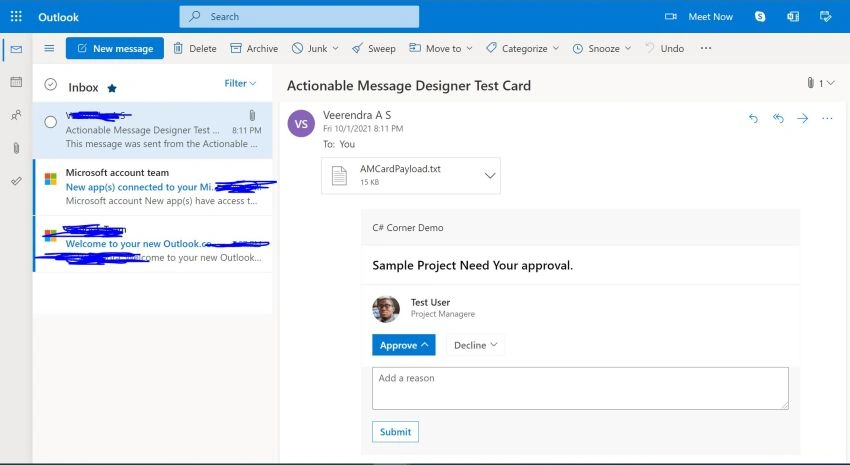
Task: Open the app launcher grid icon
Action: tap(16, 16)
